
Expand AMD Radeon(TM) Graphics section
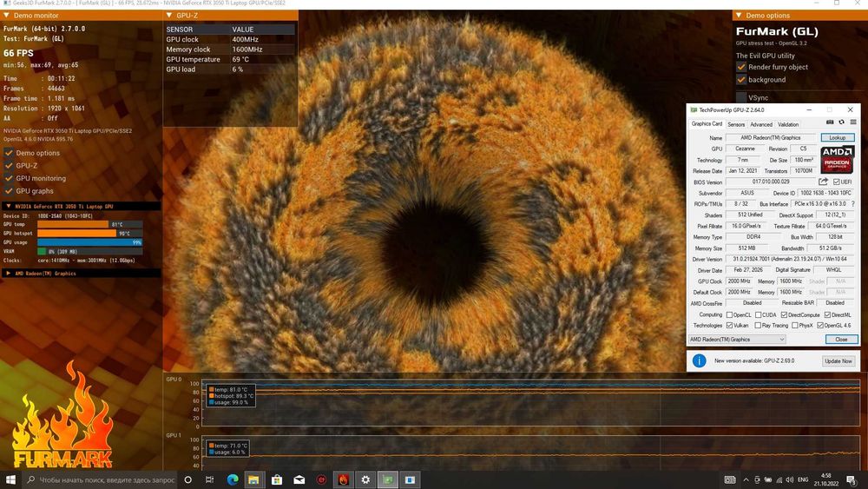point(9,273)
